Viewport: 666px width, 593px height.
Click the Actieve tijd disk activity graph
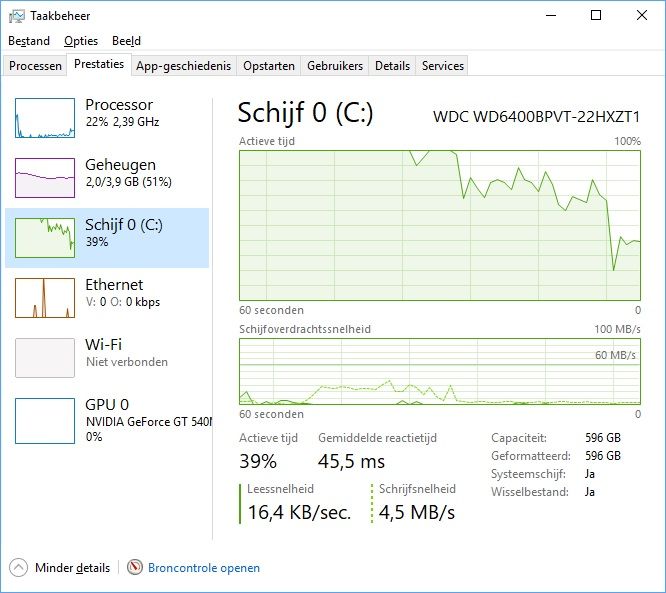point(440,226)
